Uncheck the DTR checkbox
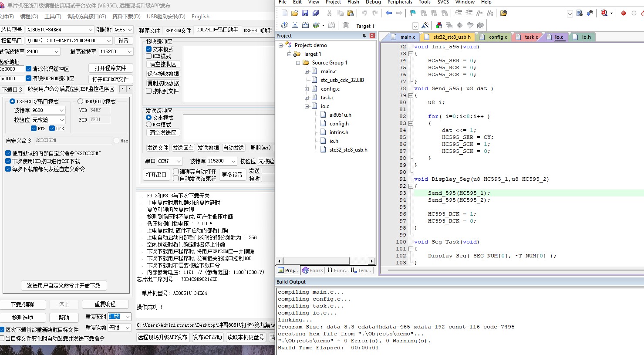 tap(52, 128)
